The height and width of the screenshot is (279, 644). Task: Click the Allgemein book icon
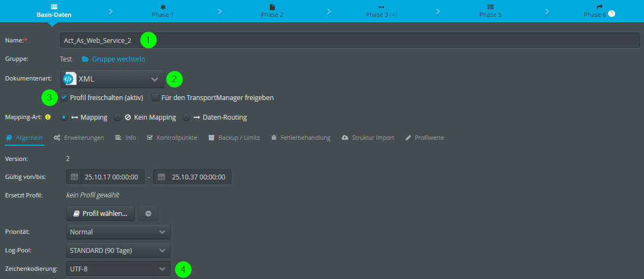[9, 138]
